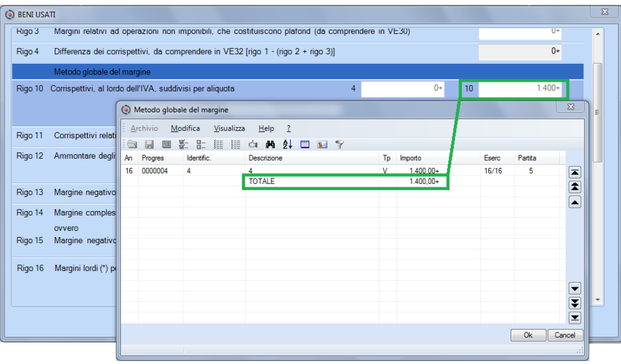This screenshot has width=621, height=364.
Task: Click the Rigo 4 amount field
Action: 519,51
